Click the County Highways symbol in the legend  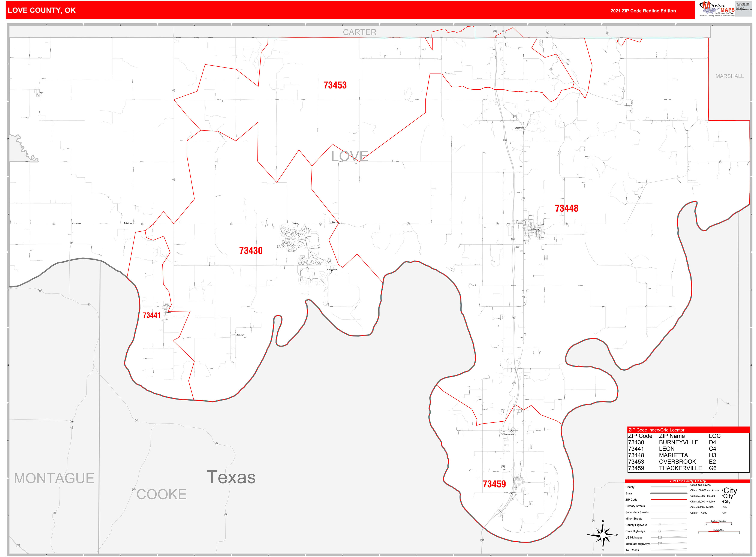(x=660, y=525)
